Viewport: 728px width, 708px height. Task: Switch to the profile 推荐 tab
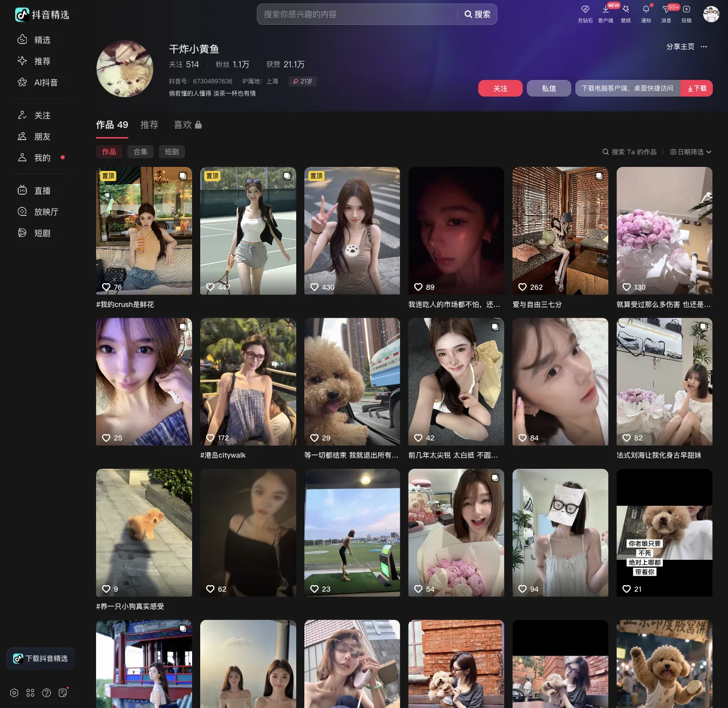pyautogui.click(x=149, y=125)
